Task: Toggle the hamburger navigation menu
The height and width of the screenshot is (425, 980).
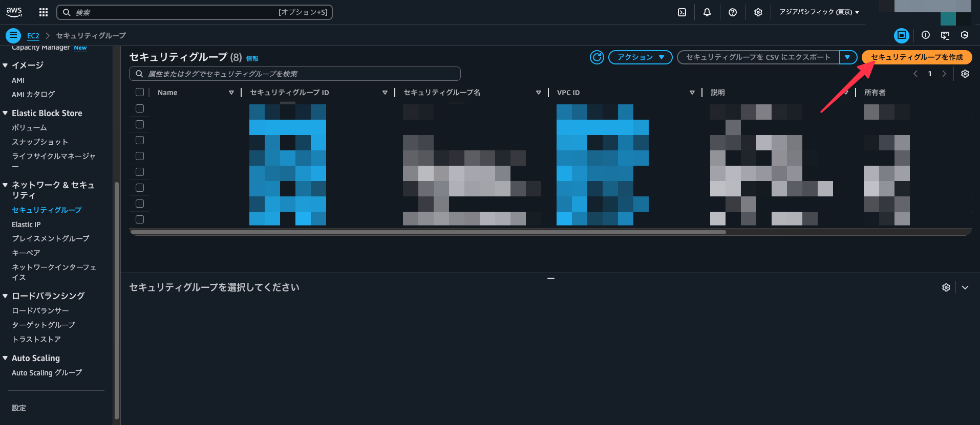Action: (13, 35)
